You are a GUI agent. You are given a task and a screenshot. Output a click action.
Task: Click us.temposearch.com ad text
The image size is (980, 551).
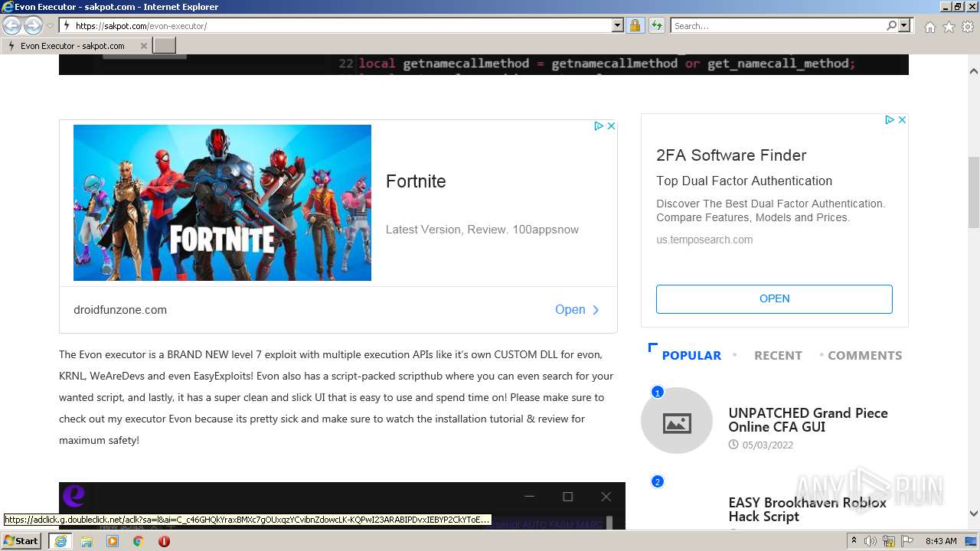tap(704, 240)
